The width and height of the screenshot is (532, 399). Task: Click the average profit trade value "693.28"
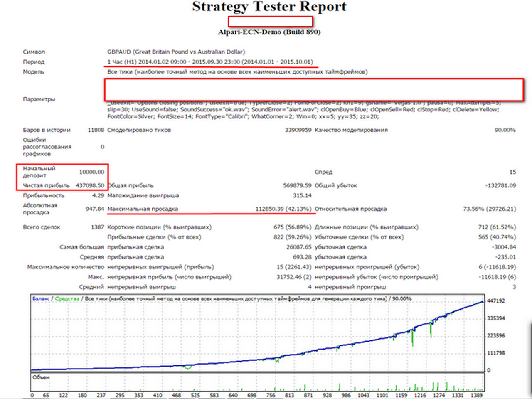(x=302, y=257)
